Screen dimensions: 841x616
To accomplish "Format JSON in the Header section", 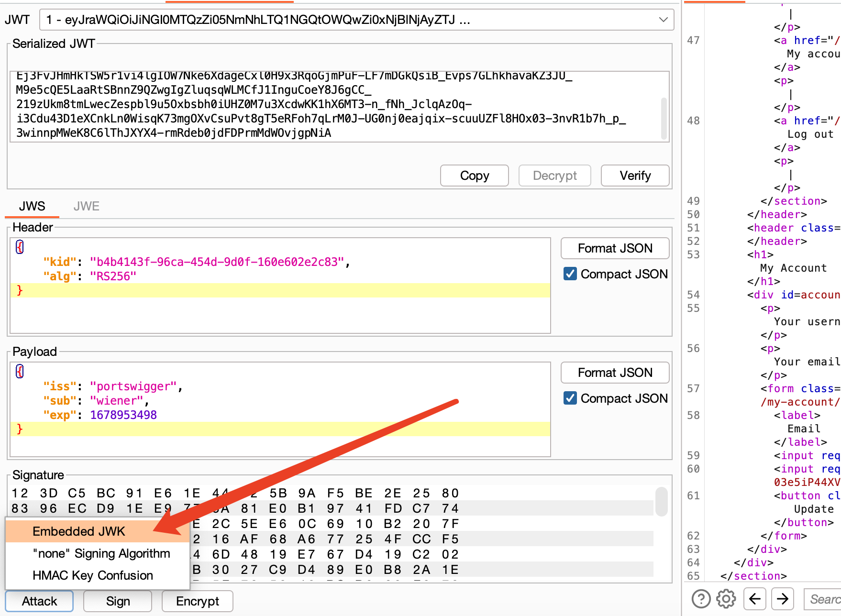I will tap(615, 248).
